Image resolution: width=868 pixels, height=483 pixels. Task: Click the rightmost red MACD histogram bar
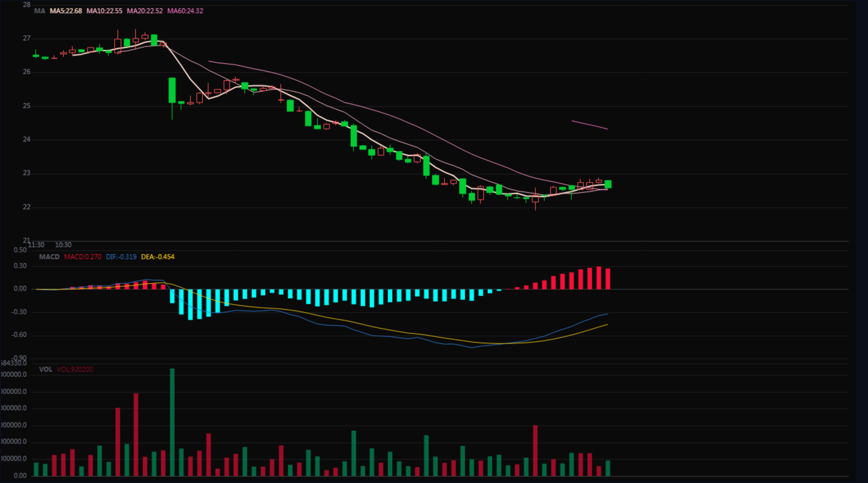tap(608, 279)
